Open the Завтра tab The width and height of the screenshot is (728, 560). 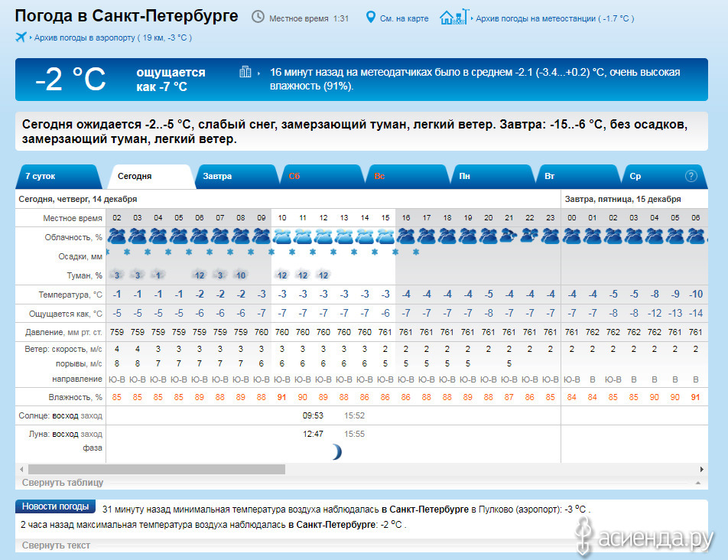(237, 177)
